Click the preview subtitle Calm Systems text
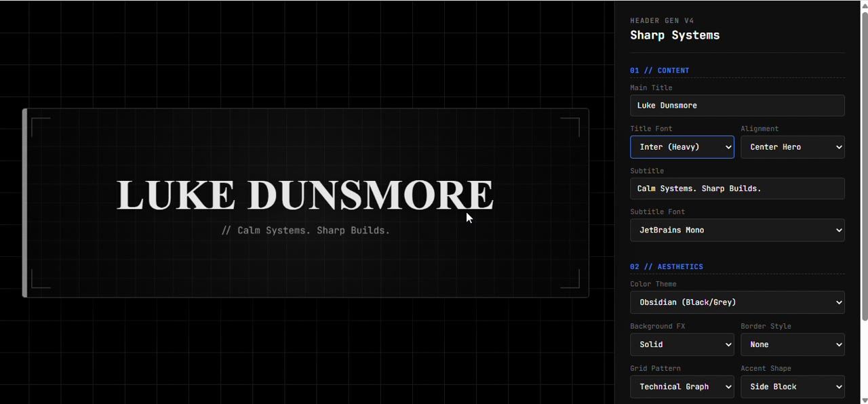The width and height of the screenshot is (868, 404). coord(306,230)
